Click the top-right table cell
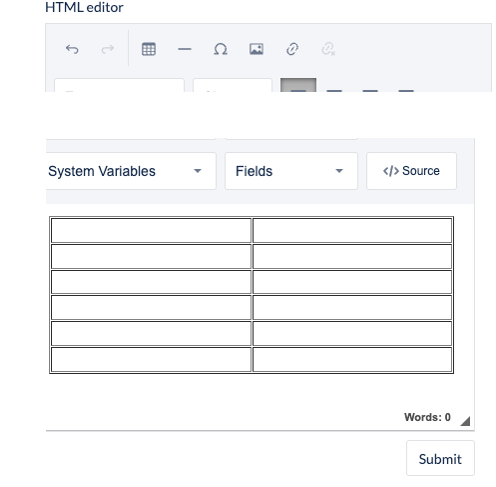 click(352, 230)
